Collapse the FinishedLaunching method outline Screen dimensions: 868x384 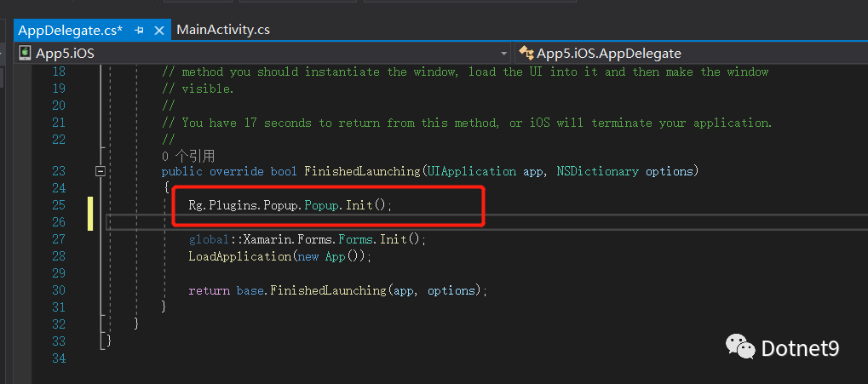point(101,171)
